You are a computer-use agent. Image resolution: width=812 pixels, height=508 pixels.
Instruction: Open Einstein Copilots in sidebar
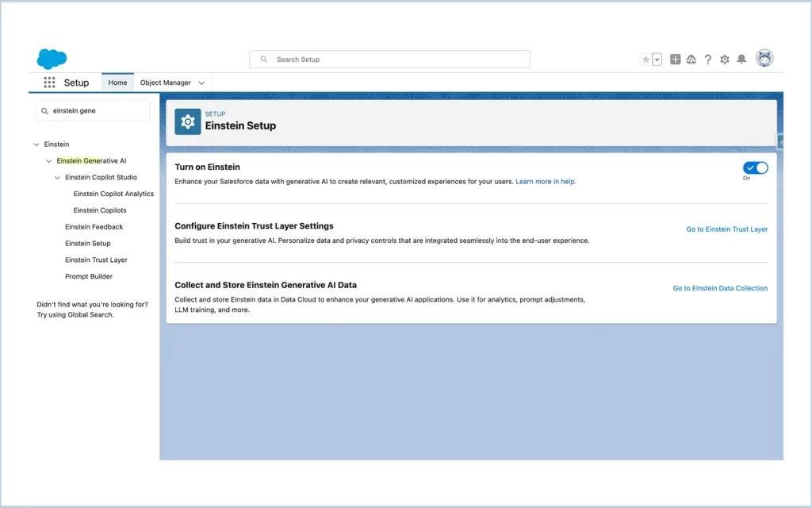point(100,210)
